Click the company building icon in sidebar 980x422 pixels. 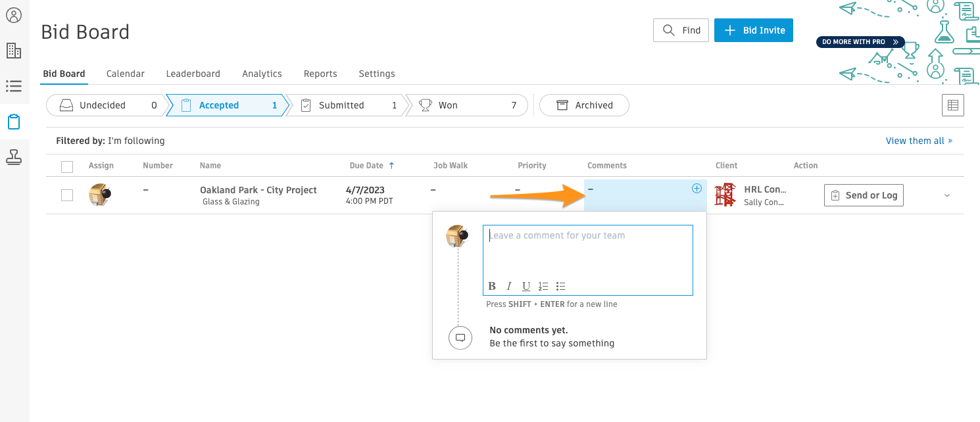click(x=14, y=51)
